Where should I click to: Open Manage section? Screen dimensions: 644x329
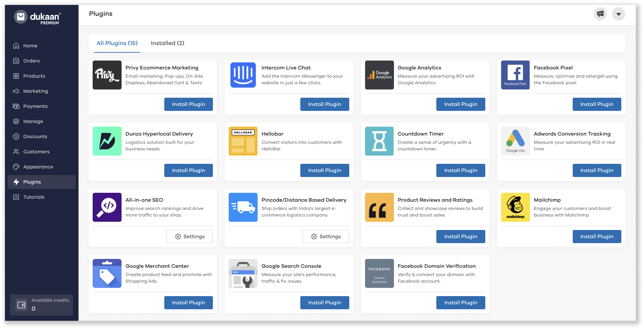coord(41,121)
